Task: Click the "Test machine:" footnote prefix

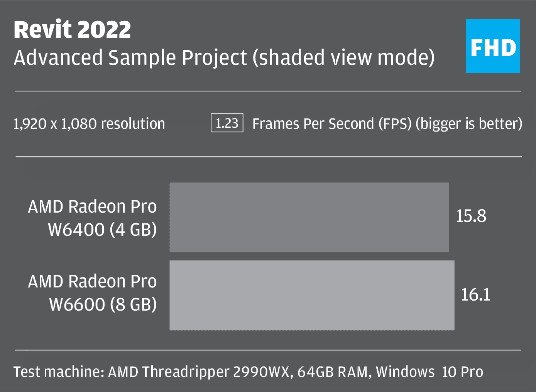Action: tap(59, 372)
